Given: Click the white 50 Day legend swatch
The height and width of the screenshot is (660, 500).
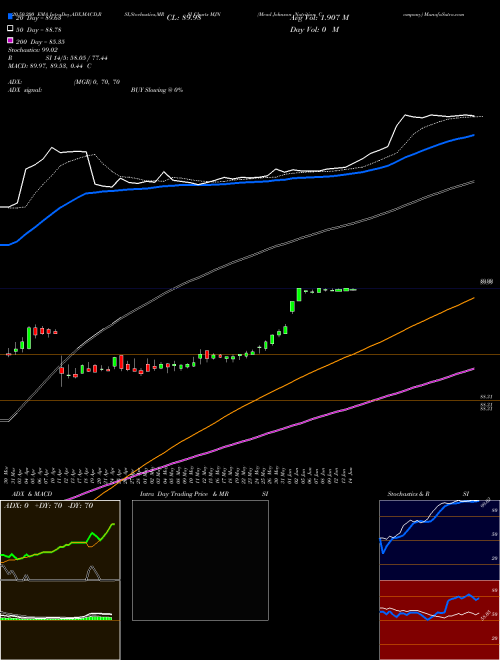Looking at the screenshot, I should pyautogui.click(x=10, y=29).
